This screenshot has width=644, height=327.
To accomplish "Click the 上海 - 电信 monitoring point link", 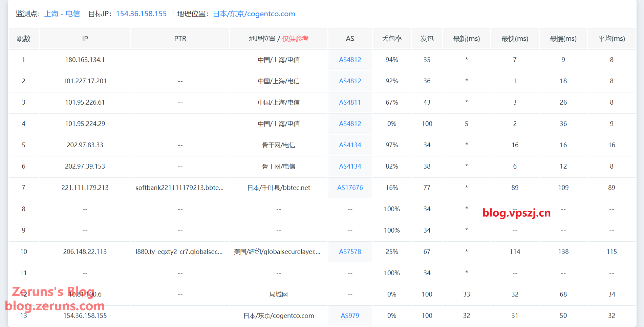I will pyautogui.click(x=62, y=14).
